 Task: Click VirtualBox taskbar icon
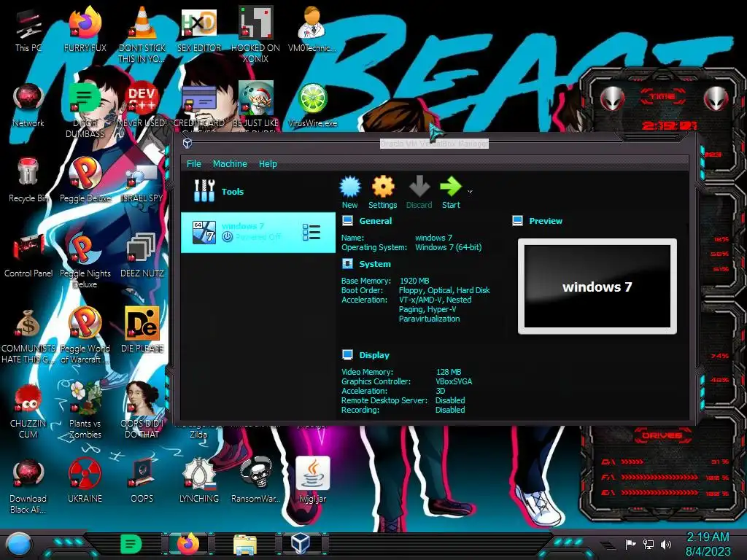pos(301,543)
